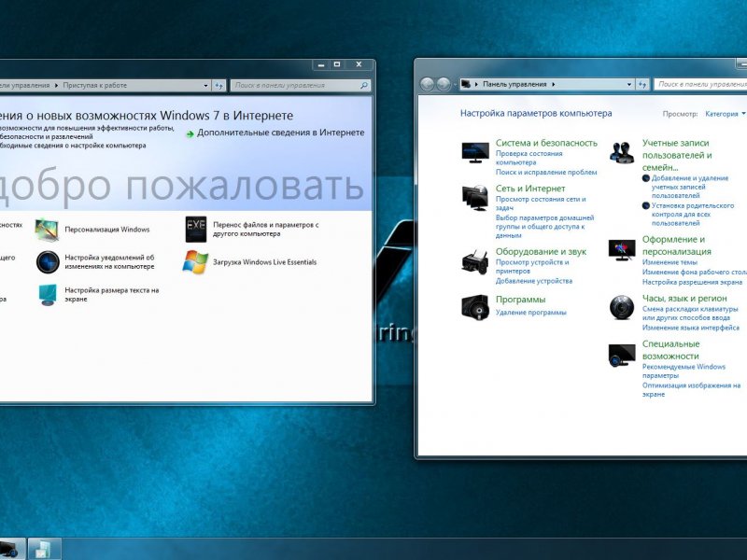The height and width of the screenshot is (560, 747).
Task: Expand address history in the Приступая к работе window
Action: click(x=205, y=86)
